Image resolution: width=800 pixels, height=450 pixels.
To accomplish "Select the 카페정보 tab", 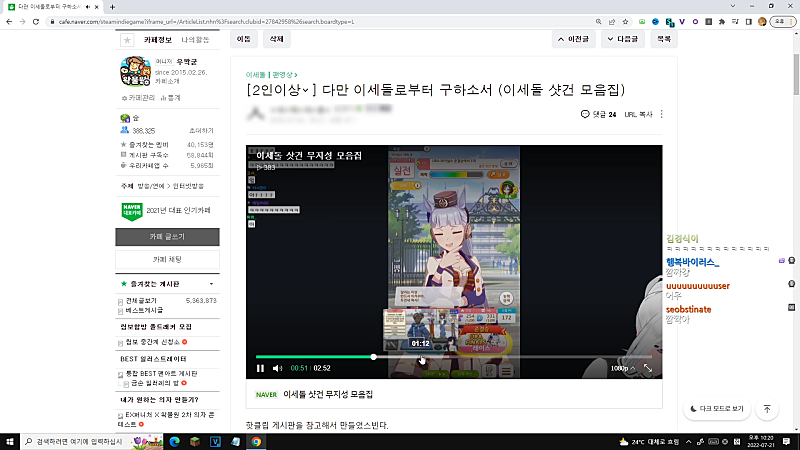I will (158, 40).
